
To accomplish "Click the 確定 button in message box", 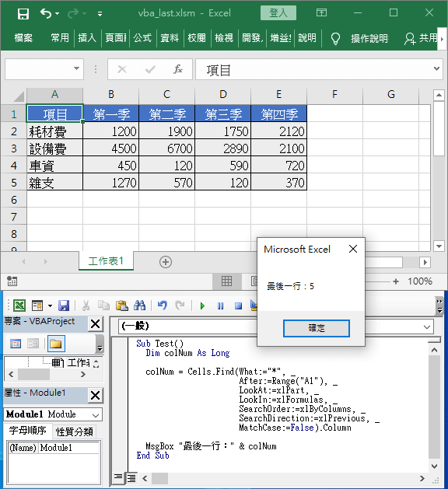I will pos(317,328).
